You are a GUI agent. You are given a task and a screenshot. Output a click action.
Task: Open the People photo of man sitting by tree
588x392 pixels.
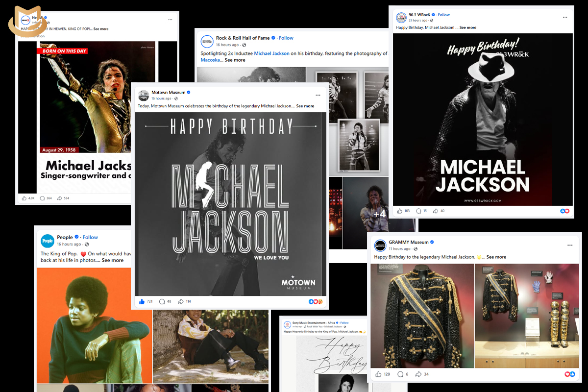pyautogui.click(x=211, y=346)
